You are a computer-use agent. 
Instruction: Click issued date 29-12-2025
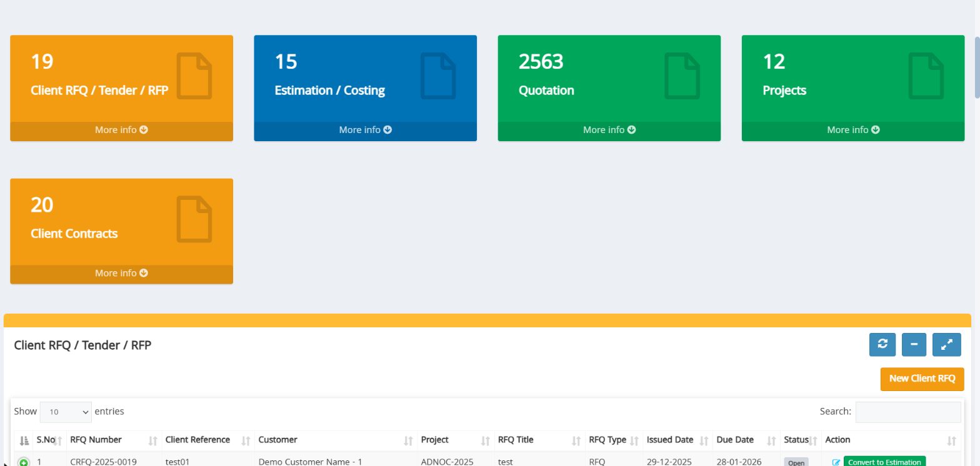click(669, 462)
